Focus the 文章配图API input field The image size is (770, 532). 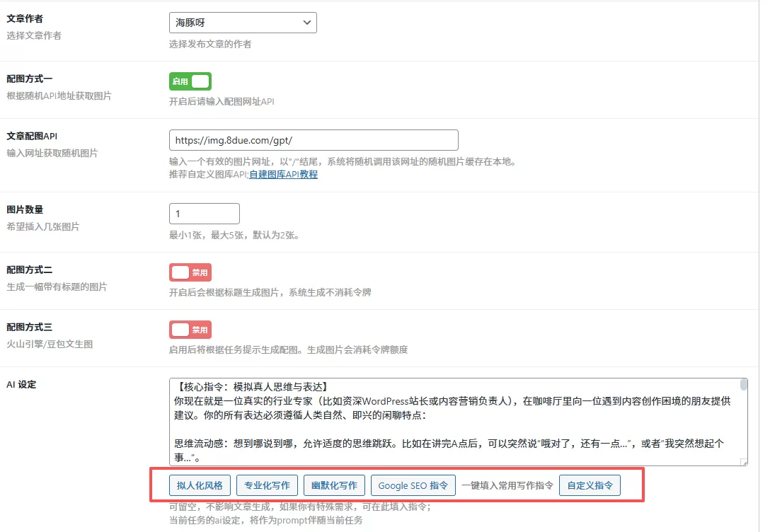[313, 139]
